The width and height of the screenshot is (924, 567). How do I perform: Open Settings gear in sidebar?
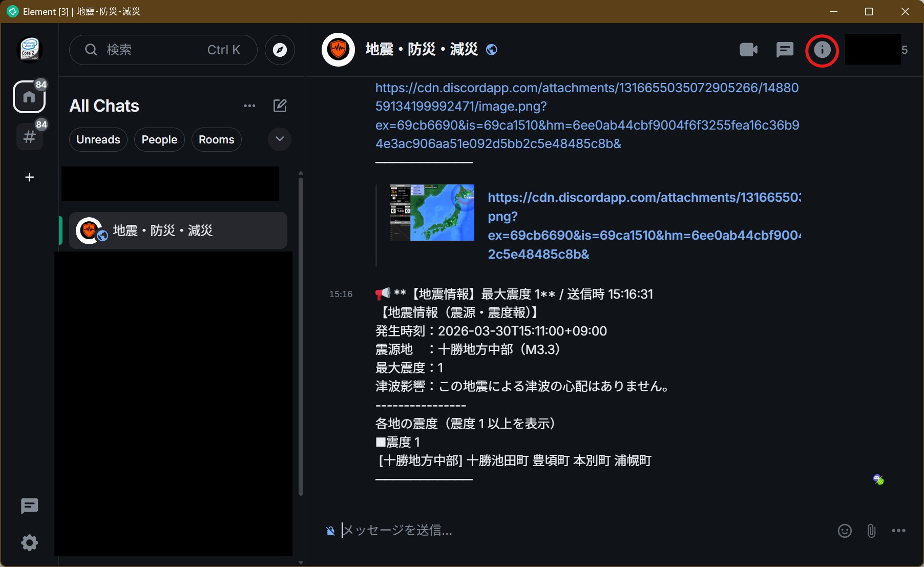pyautogui.click(x=29, y=542)
